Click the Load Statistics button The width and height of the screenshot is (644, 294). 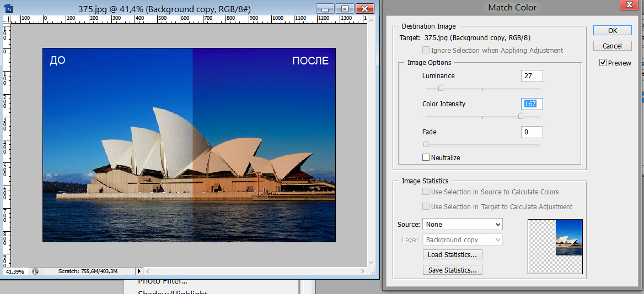tap(452, 255)
